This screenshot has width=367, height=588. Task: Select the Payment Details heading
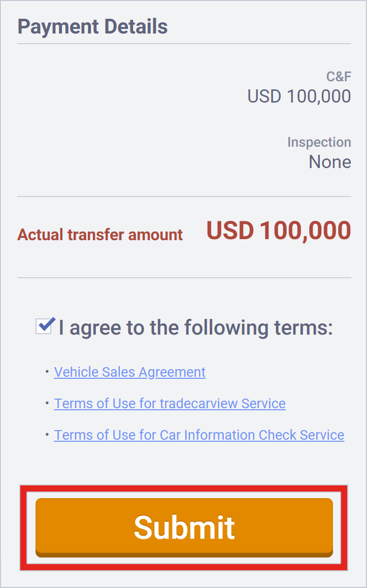tap(92, 26)
